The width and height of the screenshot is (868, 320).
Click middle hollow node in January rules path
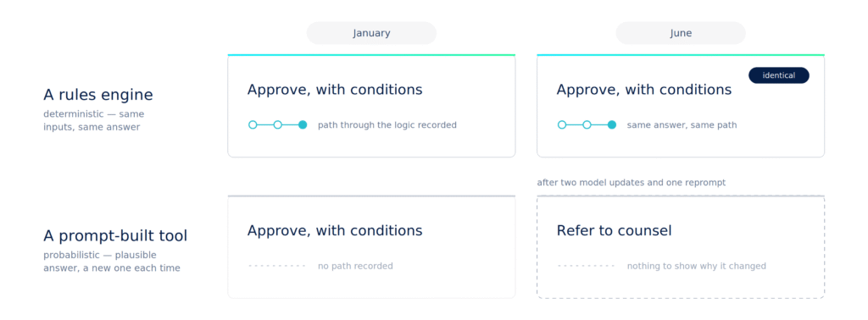pos(278,125)
